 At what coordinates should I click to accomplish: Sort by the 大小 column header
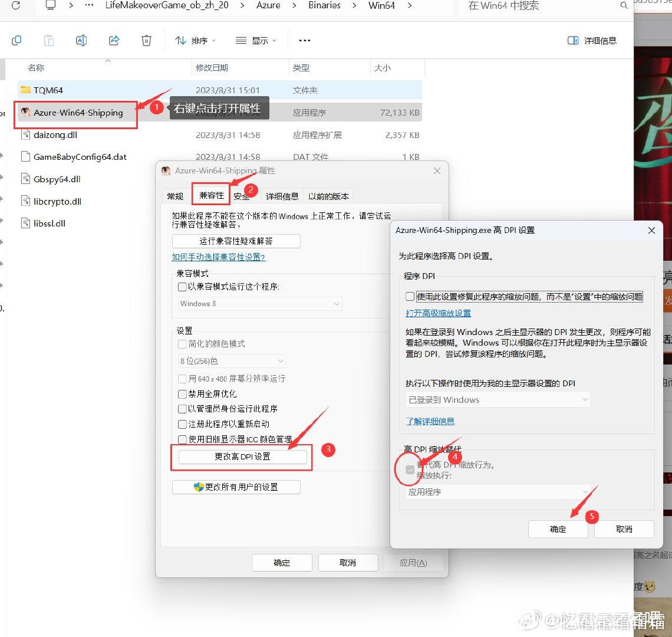coord(383,68)
